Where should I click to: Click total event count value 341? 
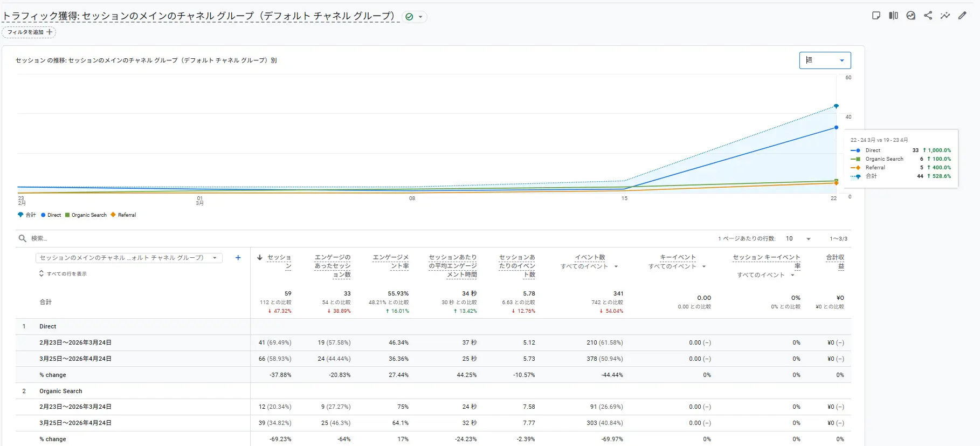click(x=618, y=293)
